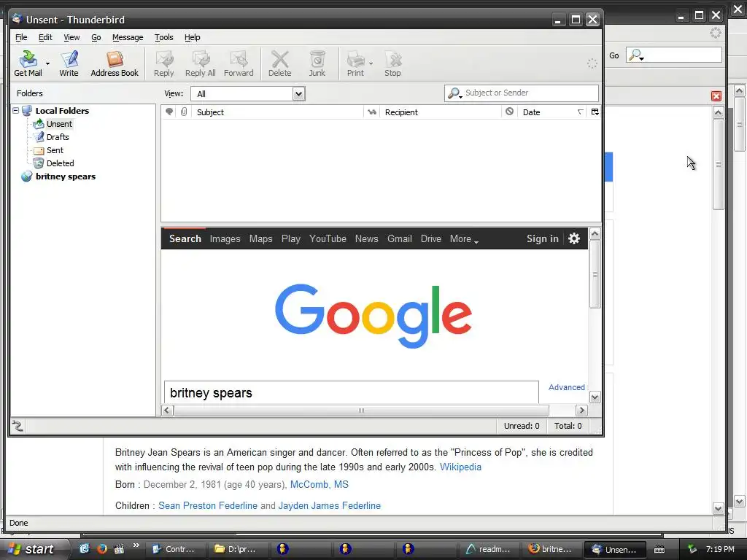Open the View filter combo box

pyautogui.click(x=248, y=94)
